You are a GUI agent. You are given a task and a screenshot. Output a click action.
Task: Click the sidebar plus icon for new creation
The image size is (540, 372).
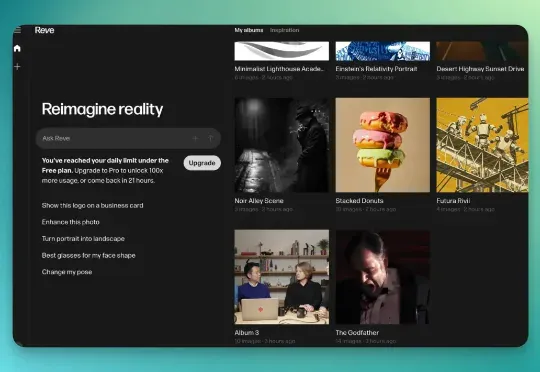pyautogui.click(x=17, y=66)
